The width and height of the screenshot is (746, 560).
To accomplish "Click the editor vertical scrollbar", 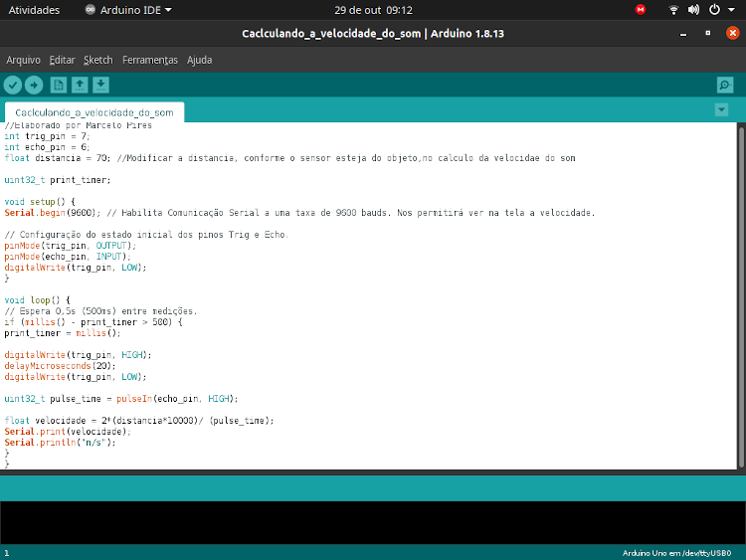I will (740, 296).
